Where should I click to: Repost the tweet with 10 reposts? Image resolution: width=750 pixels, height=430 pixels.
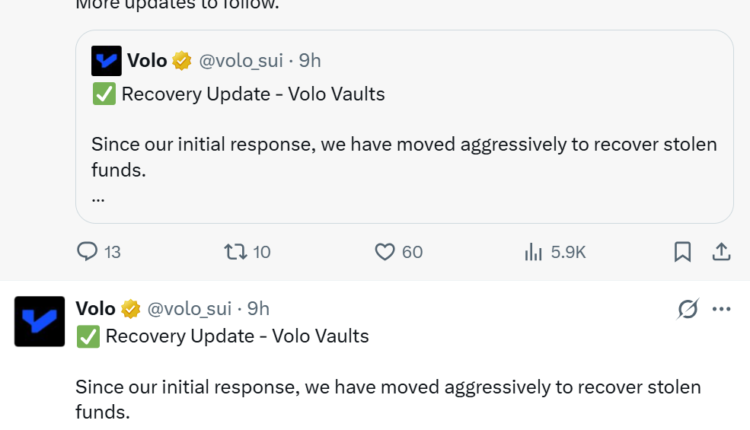click(235, 252)
